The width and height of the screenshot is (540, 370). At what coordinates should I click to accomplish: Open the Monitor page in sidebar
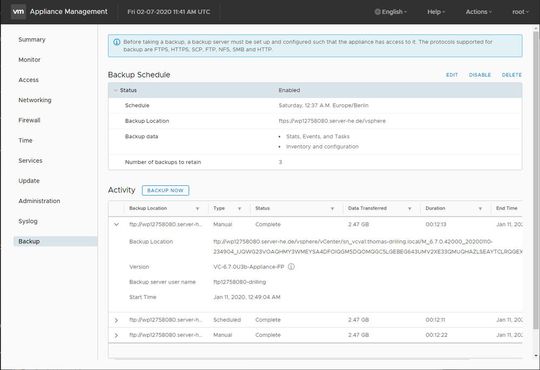point(30,60)
